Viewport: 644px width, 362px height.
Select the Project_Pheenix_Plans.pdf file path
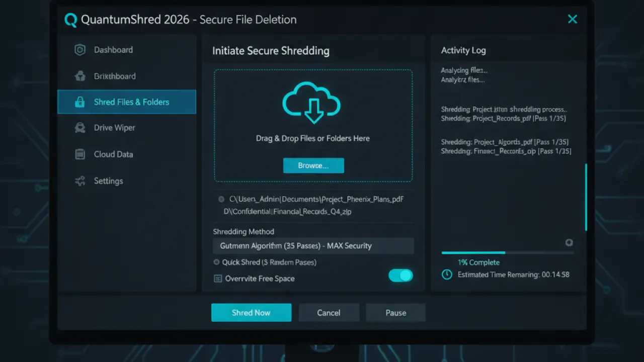click(x=316, y=199)
